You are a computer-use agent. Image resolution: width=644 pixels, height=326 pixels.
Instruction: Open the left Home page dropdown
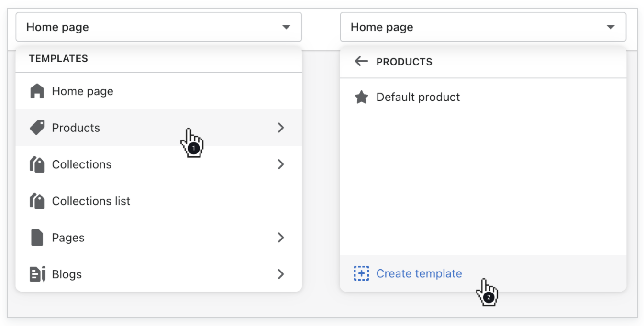(x=158, y=27)
